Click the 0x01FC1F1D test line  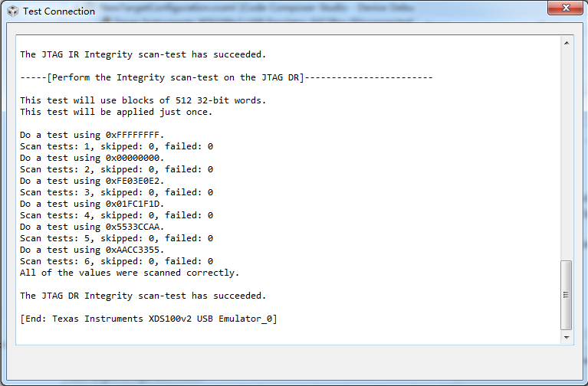(92, 204)
